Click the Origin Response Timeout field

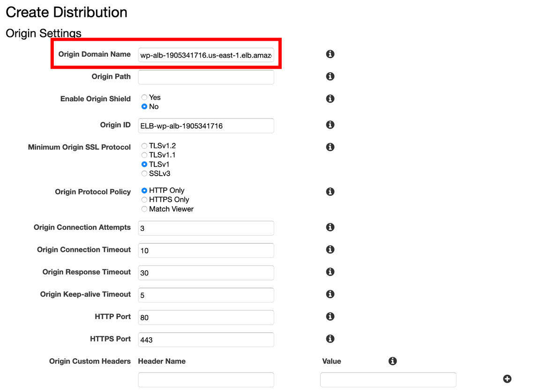pyautogui.click(x=206, y=273)
